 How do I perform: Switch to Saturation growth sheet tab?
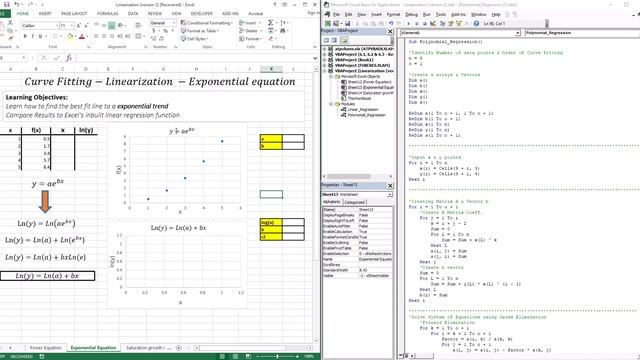pos(148,348)
